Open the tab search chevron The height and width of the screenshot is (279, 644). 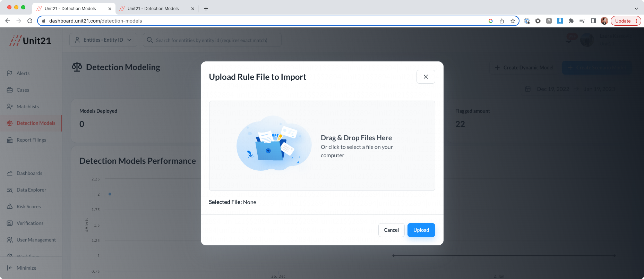point(636,9)
